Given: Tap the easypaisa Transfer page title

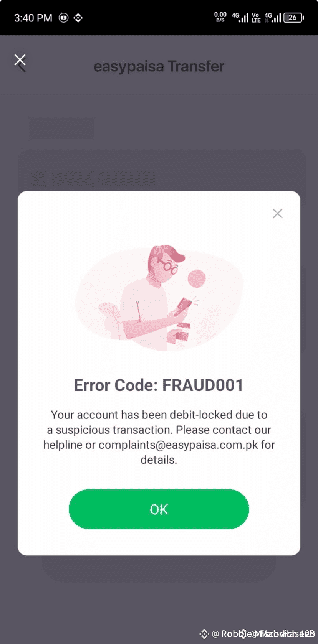Looking at the screenshot, I should click(x=159, y=66).
